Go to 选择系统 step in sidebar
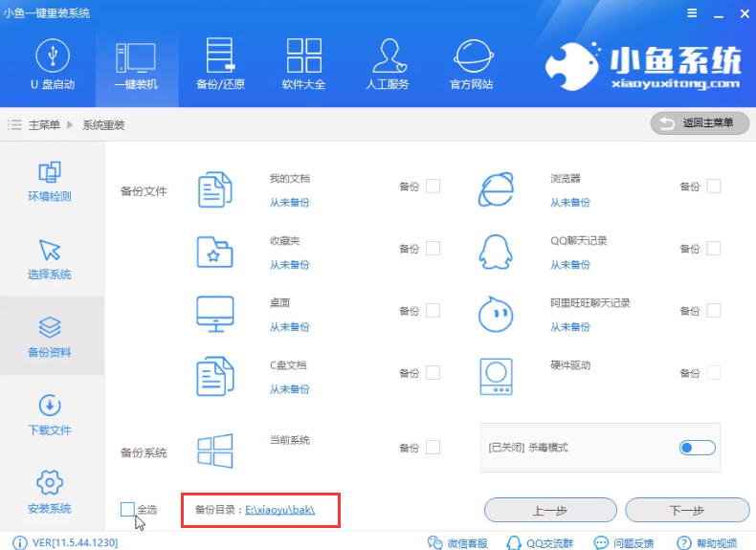The height and width of the screenshot is (550, 756). [50, 259]
